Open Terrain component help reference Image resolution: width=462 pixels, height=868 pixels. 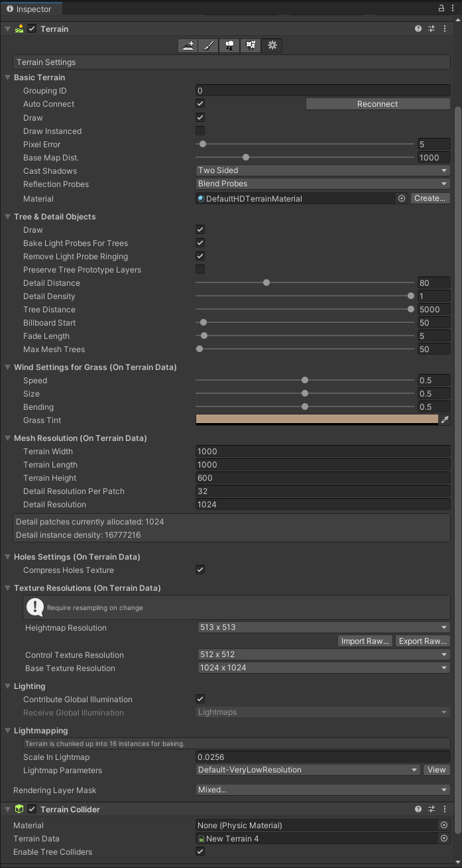coord(418,29)
